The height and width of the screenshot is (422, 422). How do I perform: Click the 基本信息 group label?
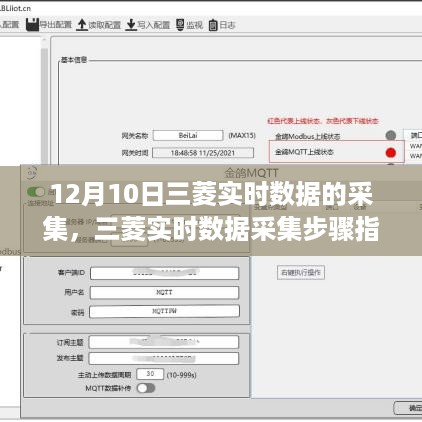tap(74, 60)
